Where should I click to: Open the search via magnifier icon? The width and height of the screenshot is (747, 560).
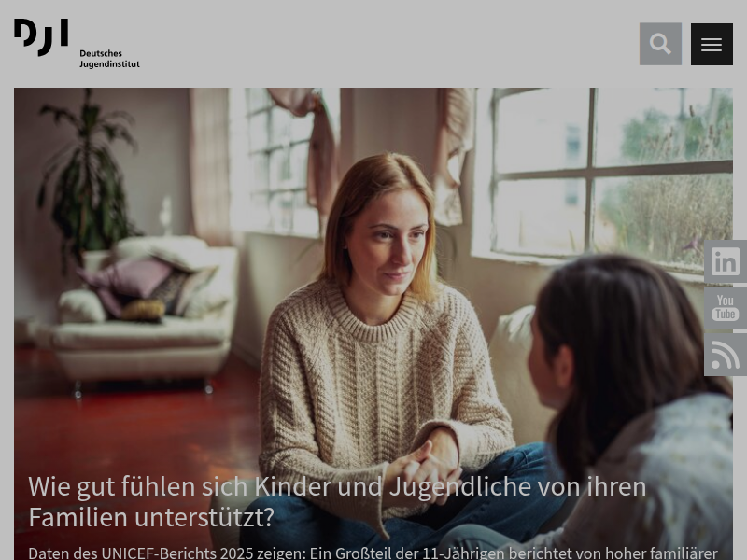(x=660, y=44)
